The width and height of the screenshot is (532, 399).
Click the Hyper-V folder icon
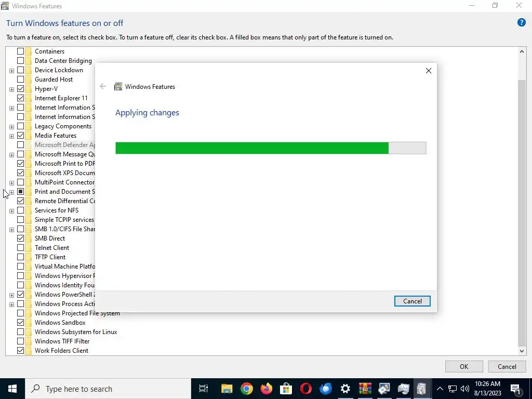coord(28,88)
